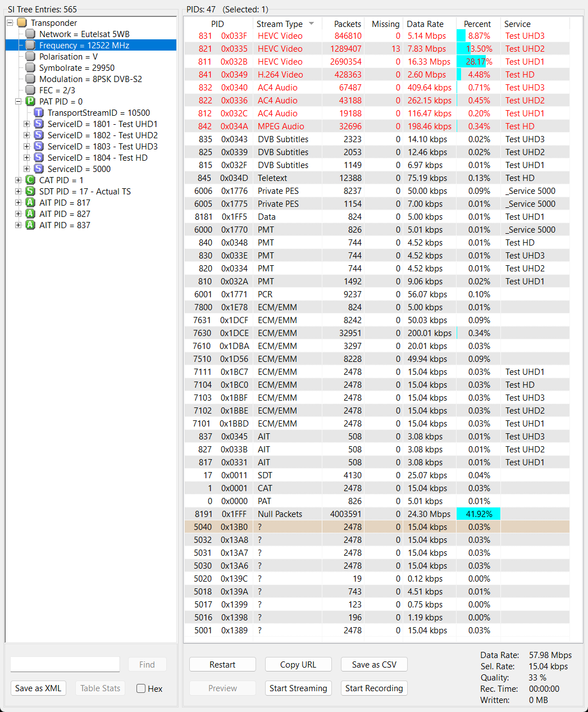Screen dimensions: 588x712
Task: Expand the SDT PID 17 node
Action: click(x=18, y=192)
